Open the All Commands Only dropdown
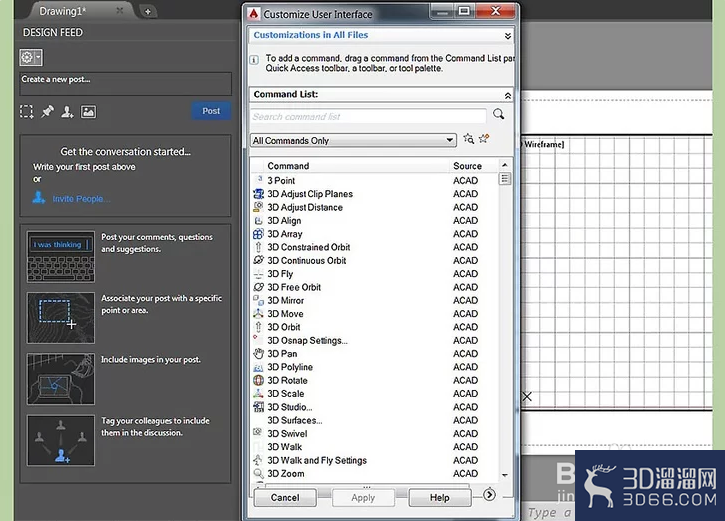 coord(353,140)
